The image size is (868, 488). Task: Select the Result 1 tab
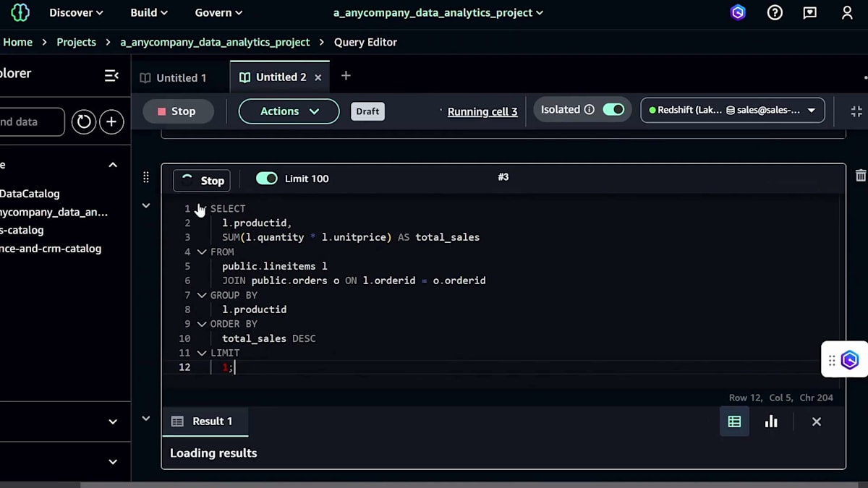pos(205,421)
